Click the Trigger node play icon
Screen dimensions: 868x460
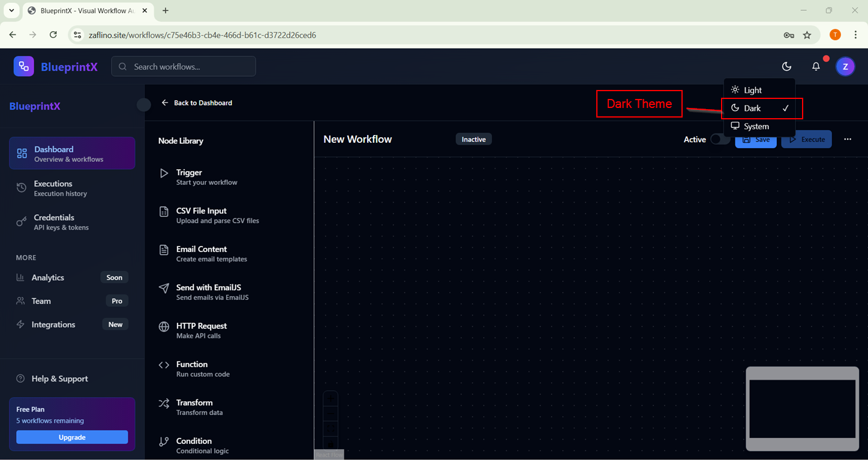pyautogui.click(x=164, y=173)
